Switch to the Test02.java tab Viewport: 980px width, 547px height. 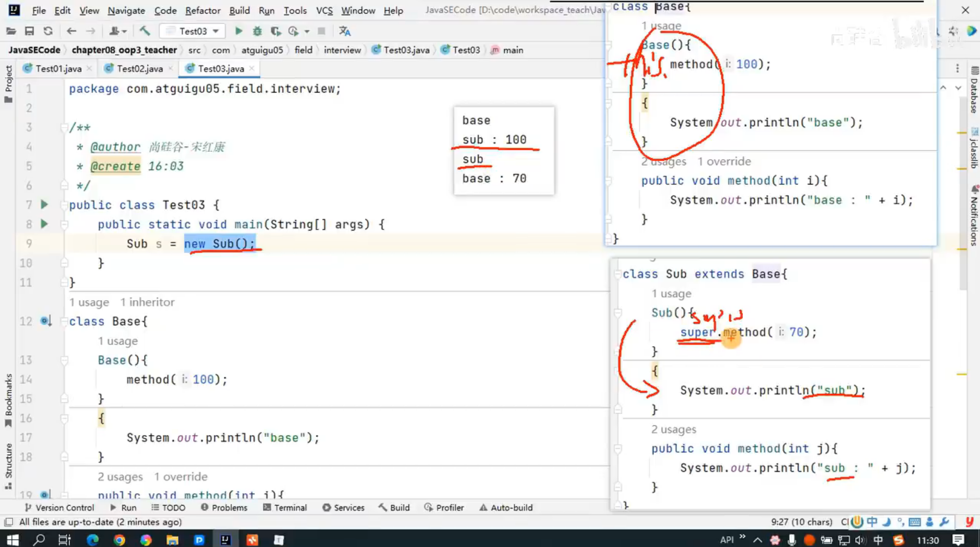(140, 69)
